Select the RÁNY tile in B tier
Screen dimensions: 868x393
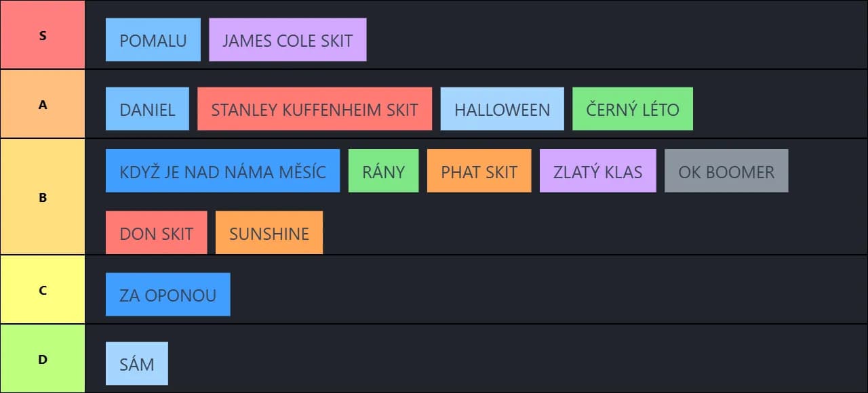(x=383, y=171)
